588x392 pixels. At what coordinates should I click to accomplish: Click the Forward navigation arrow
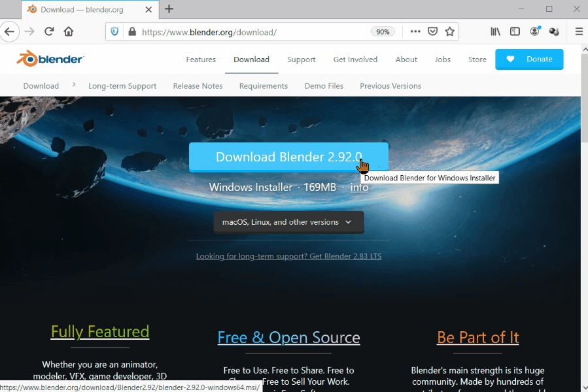[x=29, y=32]
